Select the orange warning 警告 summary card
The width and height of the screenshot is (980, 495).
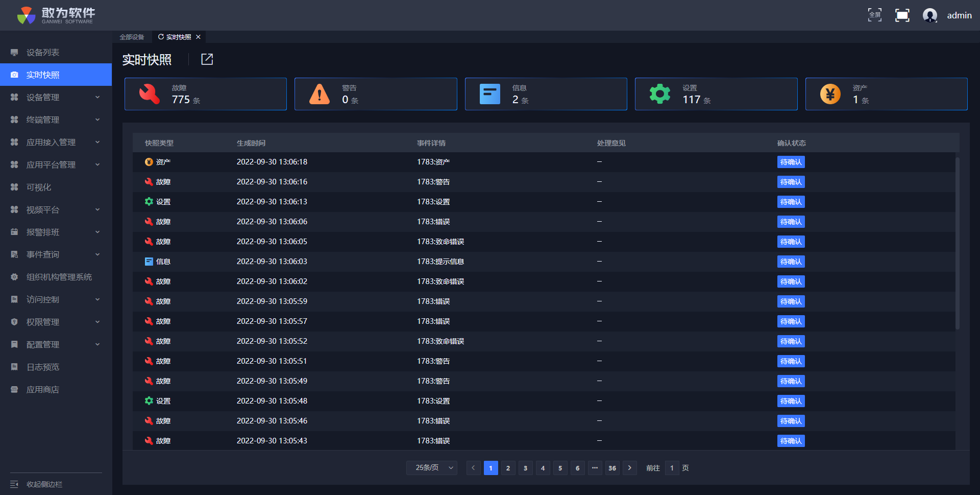[375, 94]
